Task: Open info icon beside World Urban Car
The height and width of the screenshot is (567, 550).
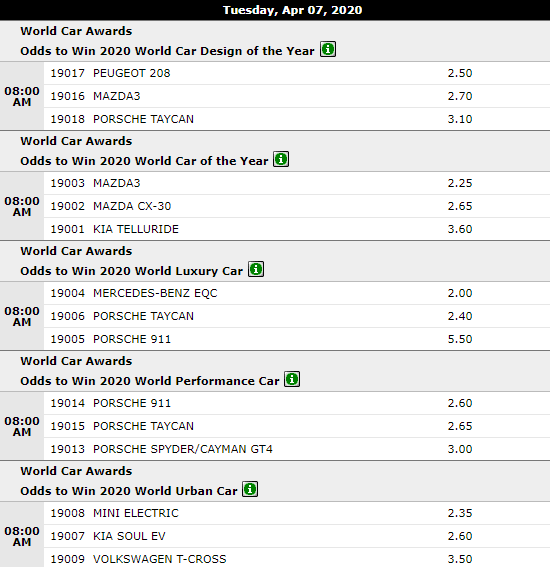Action: [250, 489]
